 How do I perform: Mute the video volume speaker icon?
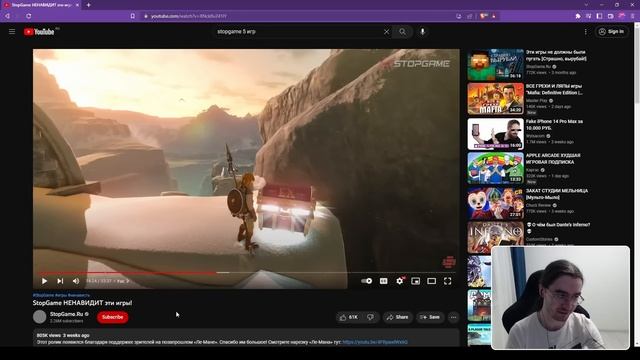point(76,281)
